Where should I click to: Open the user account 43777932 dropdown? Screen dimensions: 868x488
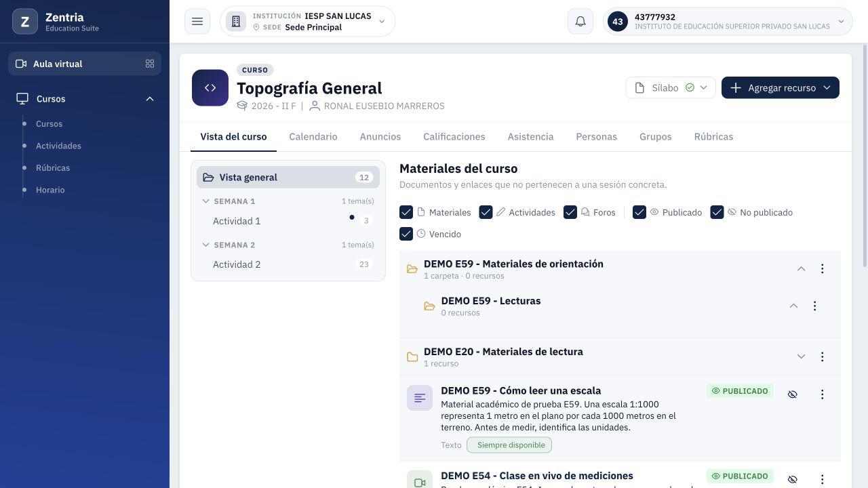click(728, 22)
